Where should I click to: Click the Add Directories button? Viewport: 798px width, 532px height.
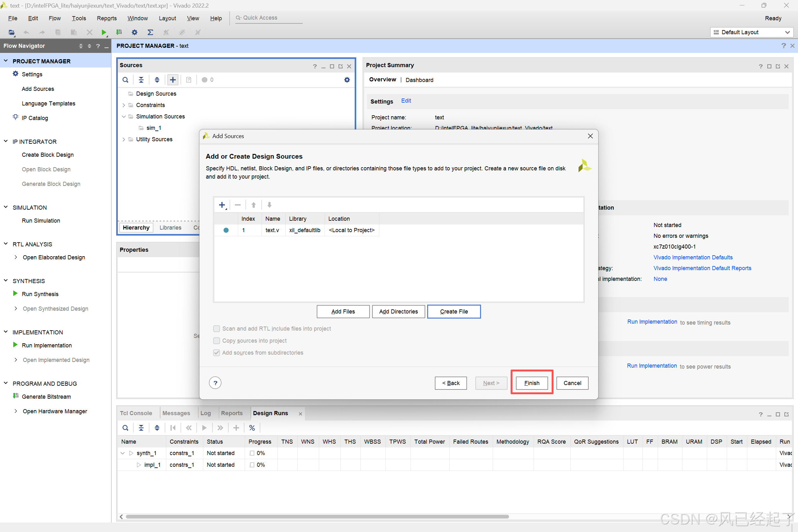398,311
